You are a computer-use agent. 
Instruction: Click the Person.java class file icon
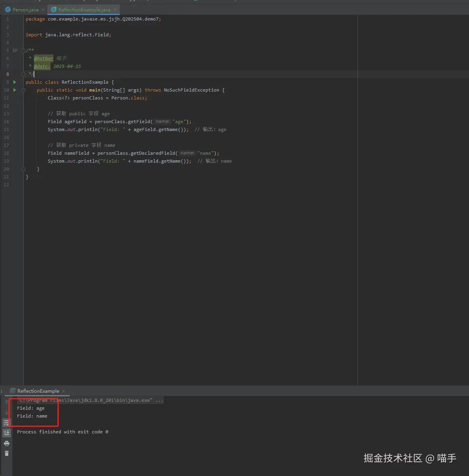[8, 9]
